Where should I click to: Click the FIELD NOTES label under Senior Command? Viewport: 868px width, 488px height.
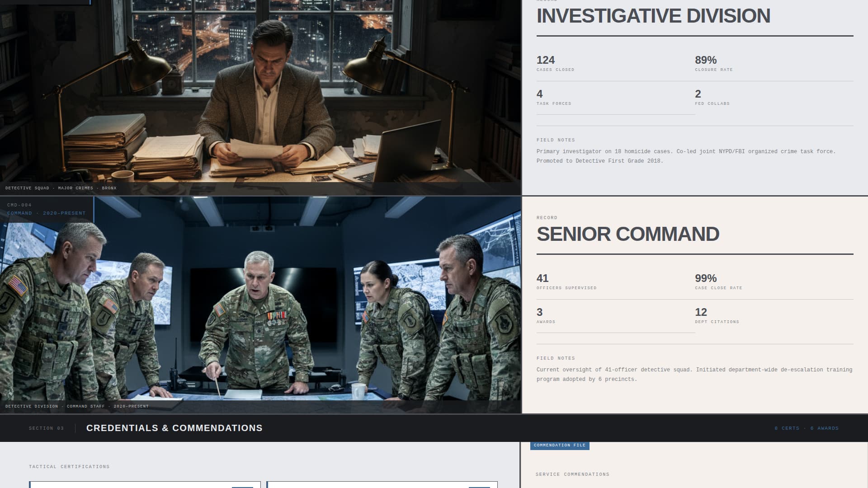click(x=556, y=358)
